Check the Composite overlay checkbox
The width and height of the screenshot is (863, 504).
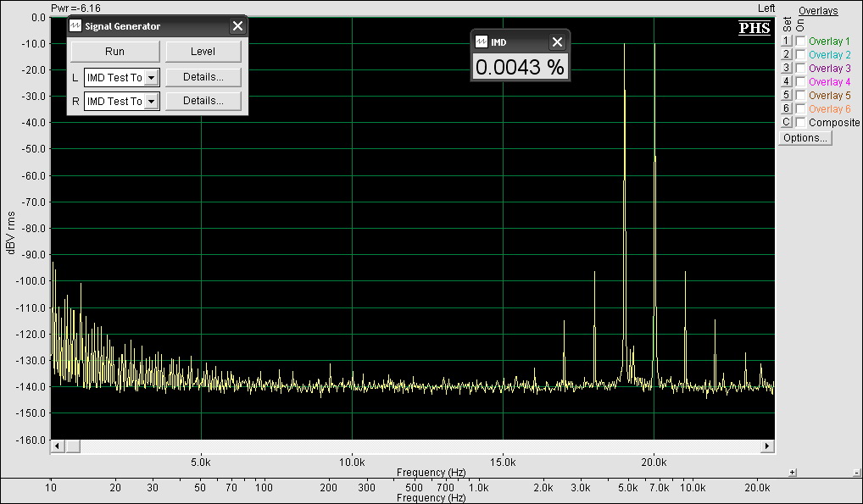click(x=800, y=123)
